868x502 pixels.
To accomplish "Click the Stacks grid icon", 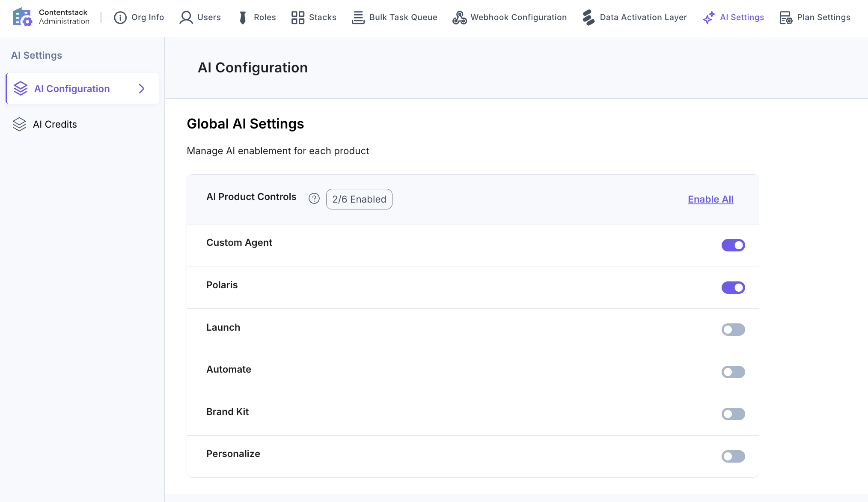I will tap(298, 18).
